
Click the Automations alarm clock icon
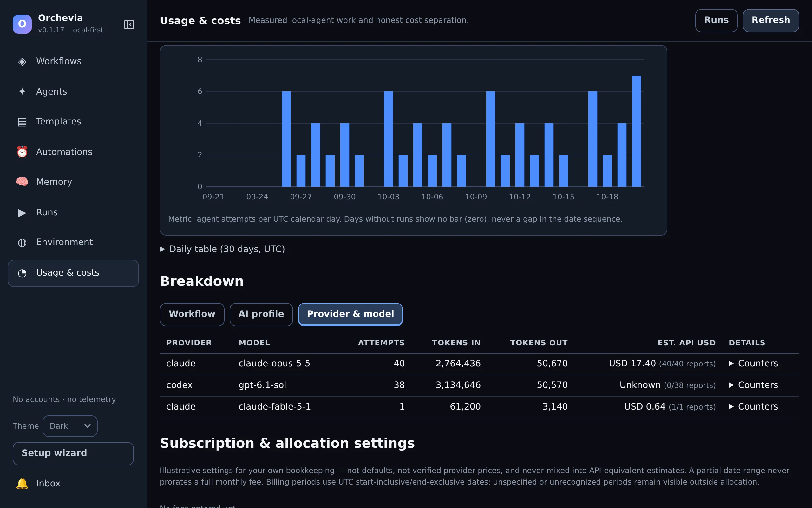(x=22, y=152)
